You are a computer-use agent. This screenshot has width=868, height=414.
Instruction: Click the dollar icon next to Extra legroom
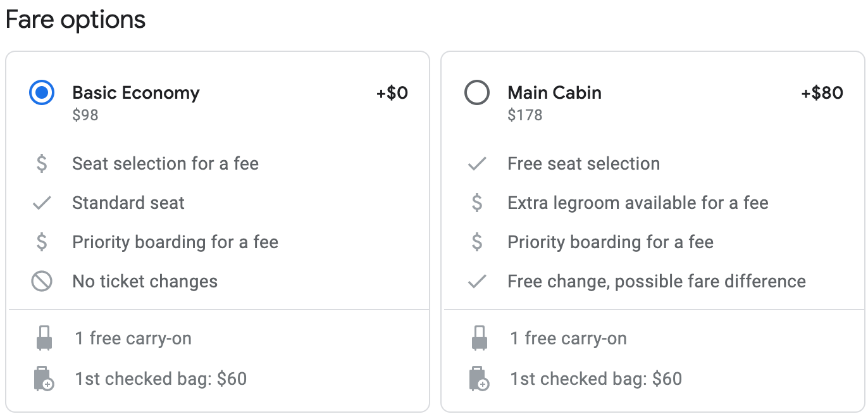tap(477, 203)
